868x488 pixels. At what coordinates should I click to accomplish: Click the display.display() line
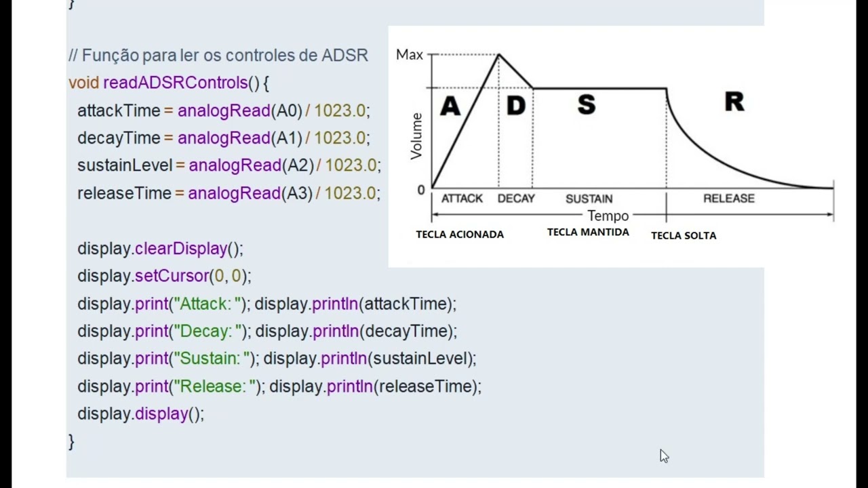coord(140,414)
